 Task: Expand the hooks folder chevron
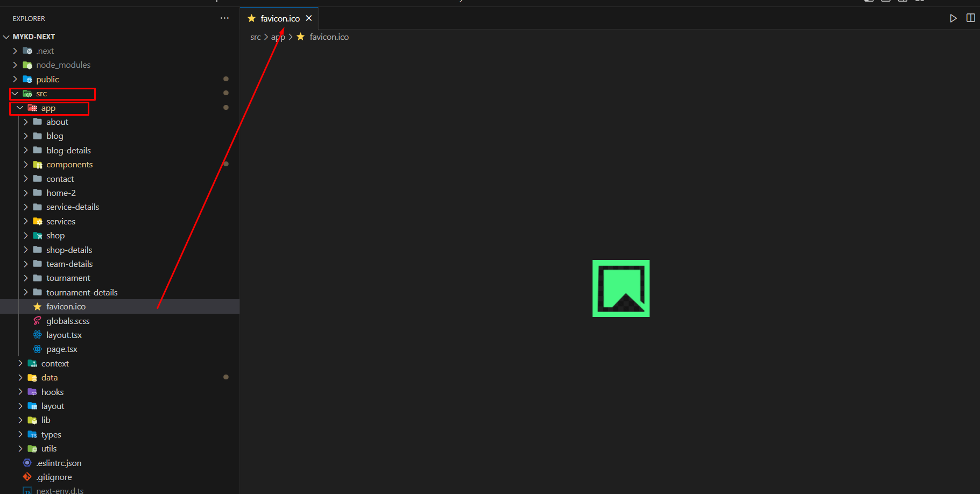(x=20, y=392)
